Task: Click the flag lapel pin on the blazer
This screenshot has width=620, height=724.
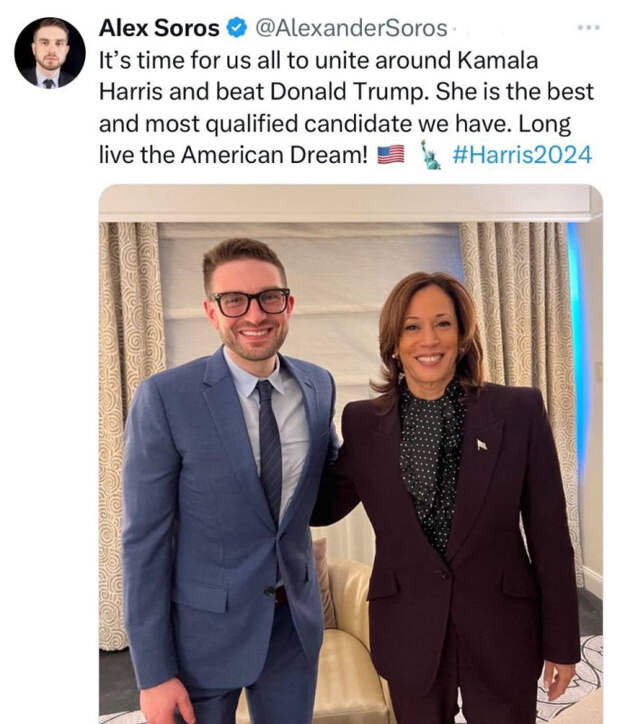Action: (482, 445)
